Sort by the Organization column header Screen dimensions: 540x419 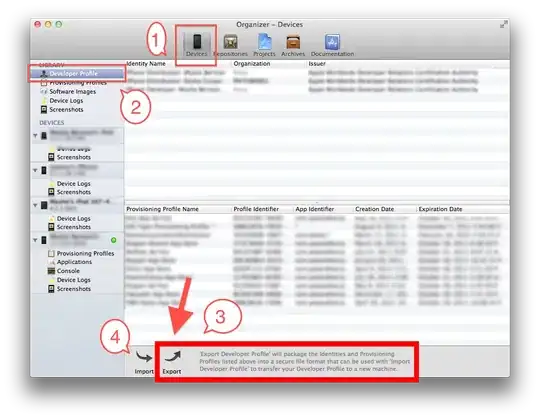point(252,64)
